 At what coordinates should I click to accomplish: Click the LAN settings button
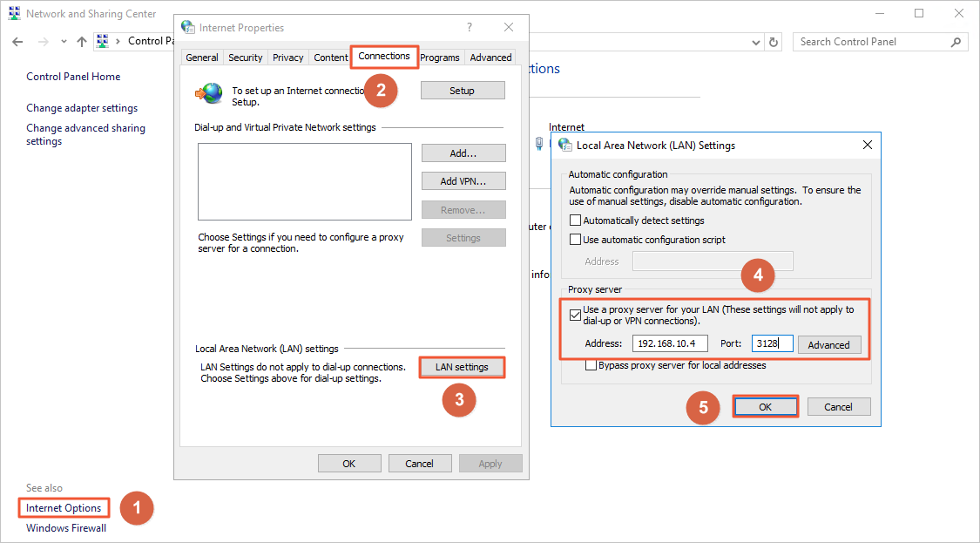[x=462, y=367]
